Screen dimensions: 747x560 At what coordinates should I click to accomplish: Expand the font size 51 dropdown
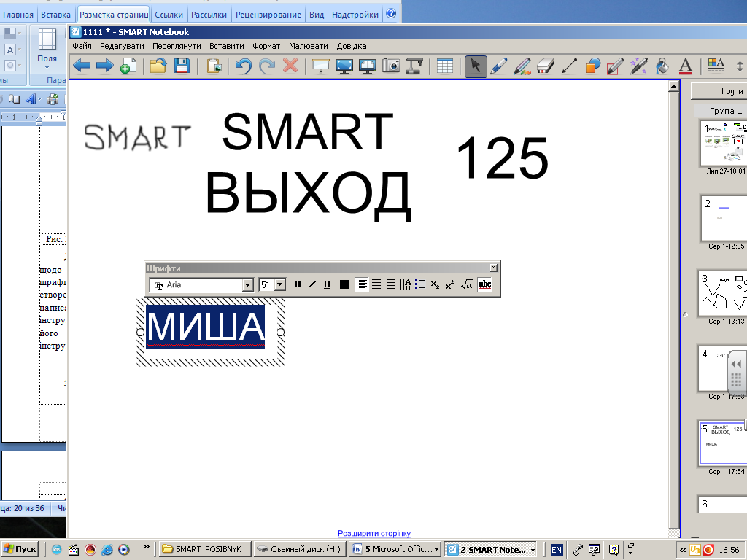[x=280, y=285]
